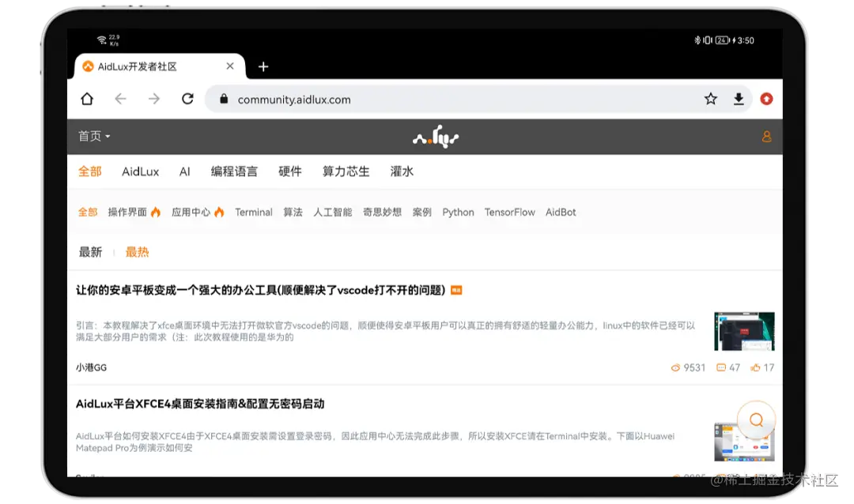Click the AidLux logo in the header
The width and height of the screenshot is (854, 504).
pyautogui.click(x=436, y=135)
